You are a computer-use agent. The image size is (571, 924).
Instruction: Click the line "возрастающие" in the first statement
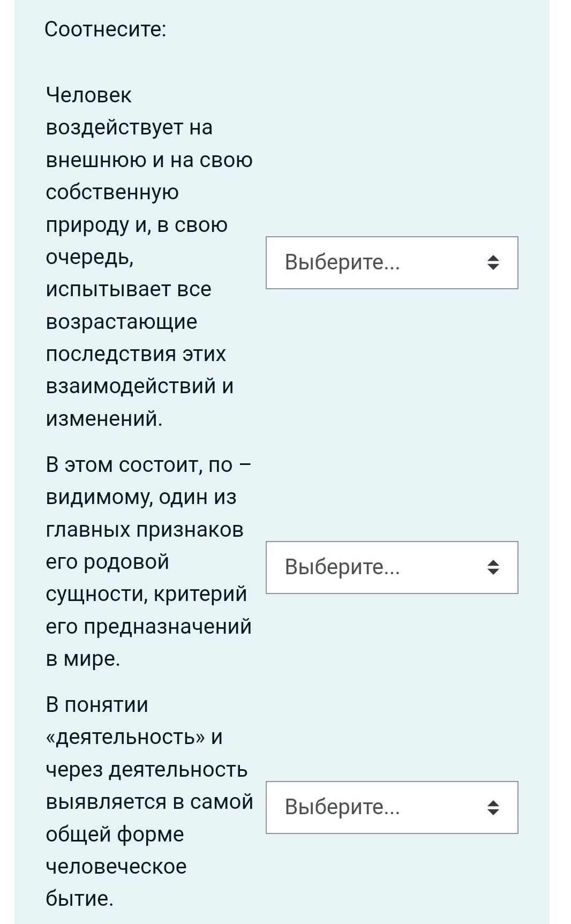click(x=122, y=322)
